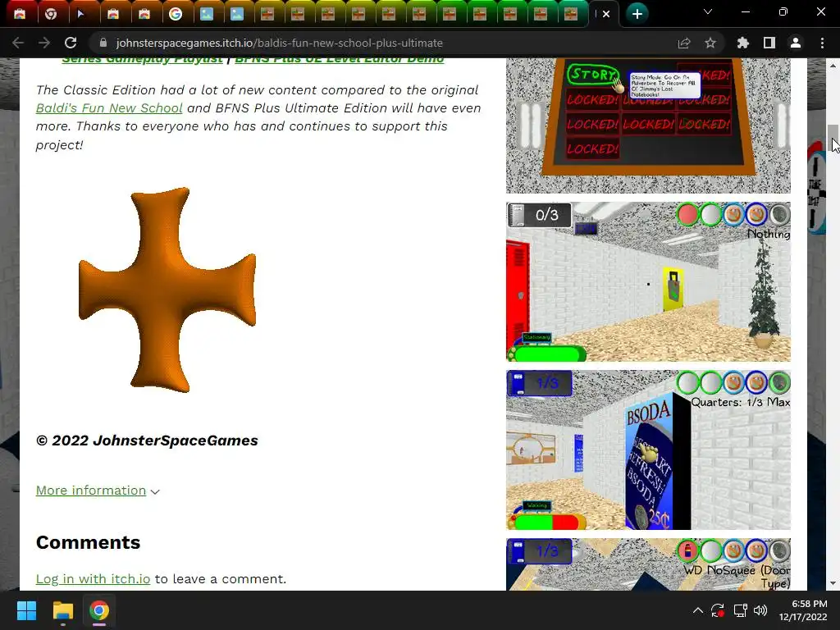This screenshot has width=840, height=630.
Task: Share this page via the share icon
Action: tap(684, 43)
